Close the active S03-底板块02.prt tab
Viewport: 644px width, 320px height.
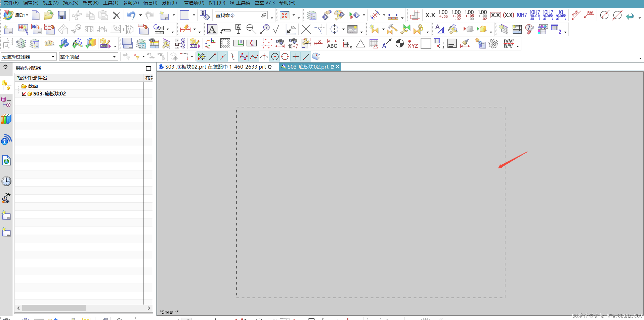tap(338, 67)
